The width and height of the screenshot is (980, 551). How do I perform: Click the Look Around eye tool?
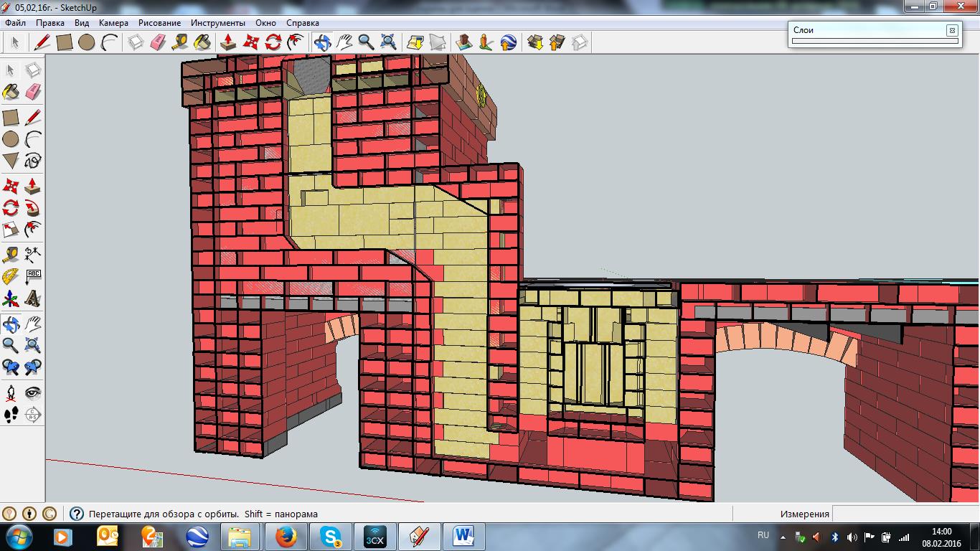33,392
